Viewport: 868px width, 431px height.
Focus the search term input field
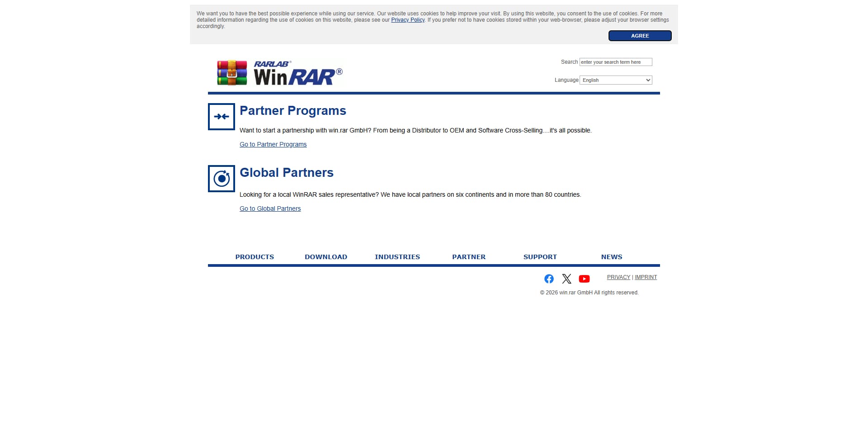click(616, 62)
